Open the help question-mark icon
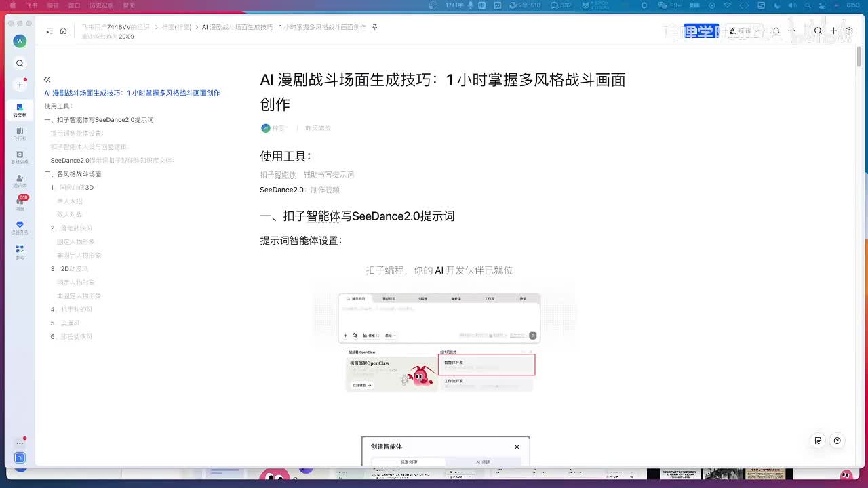The width and height of the screenshot is (868, 488). coord(837,441)
